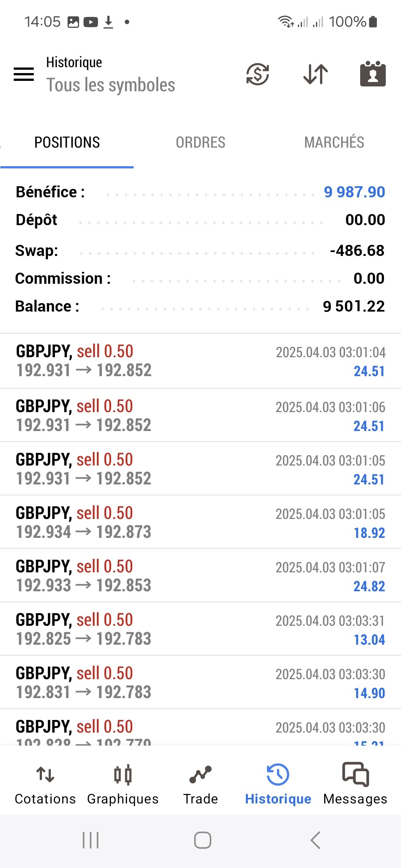Select the Historique bottom navigation icon
Image resolution: width=401 pixels, height=868 pixels.
(x=278, y=775)
